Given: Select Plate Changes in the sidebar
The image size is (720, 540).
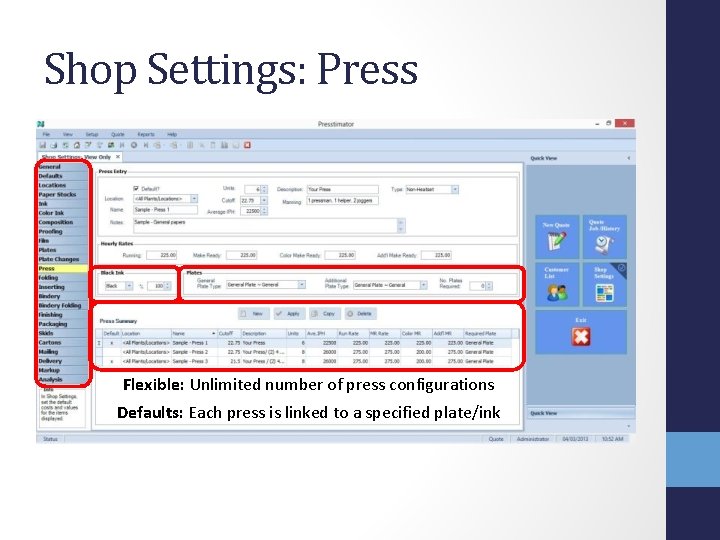Looking at the screenshot, I should [62, 259].
